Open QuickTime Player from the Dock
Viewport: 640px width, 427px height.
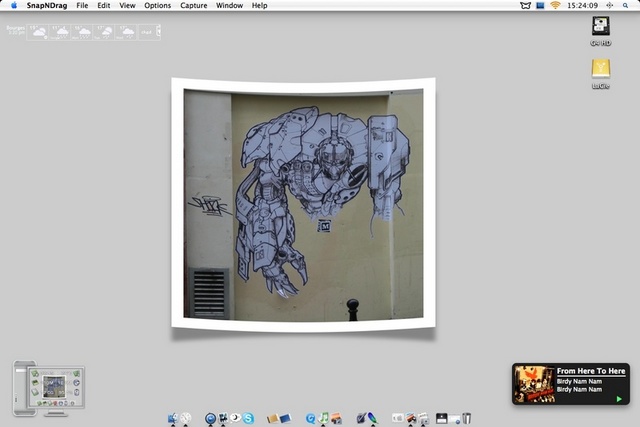310,418
